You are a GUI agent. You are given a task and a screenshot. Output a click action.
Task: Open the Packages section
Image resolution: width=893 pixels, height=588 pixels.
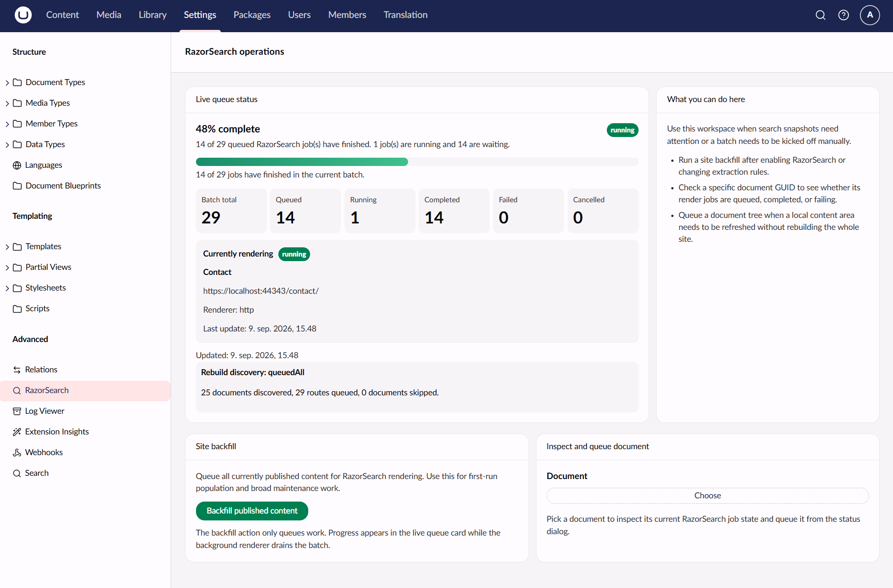(252, 15)
